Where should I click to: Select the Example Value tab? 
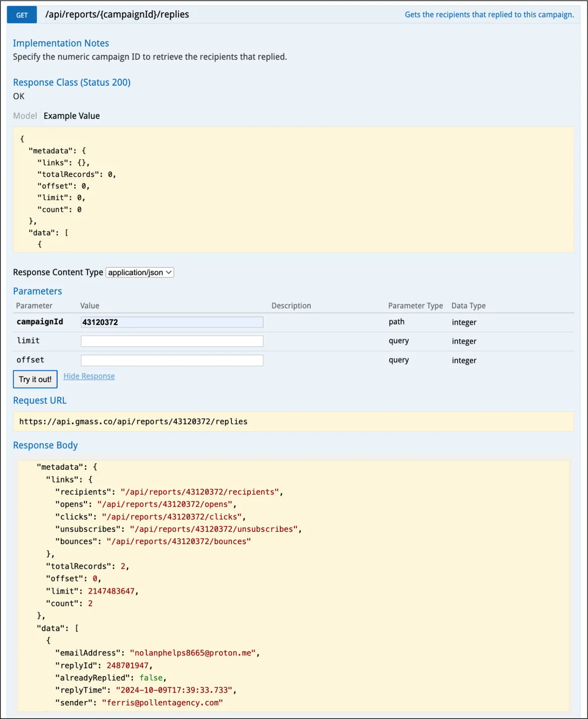(x=72, y=116)
